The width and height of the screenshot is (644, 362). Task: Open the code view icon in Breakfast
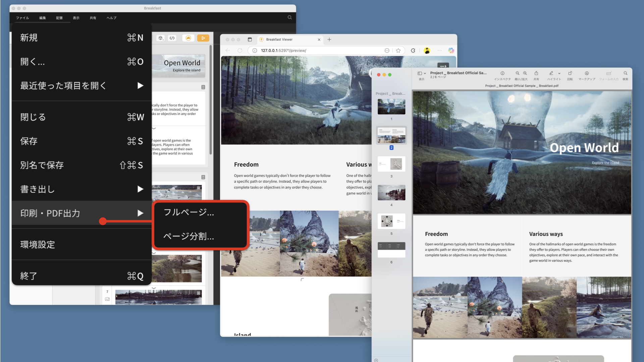point(172,38)
